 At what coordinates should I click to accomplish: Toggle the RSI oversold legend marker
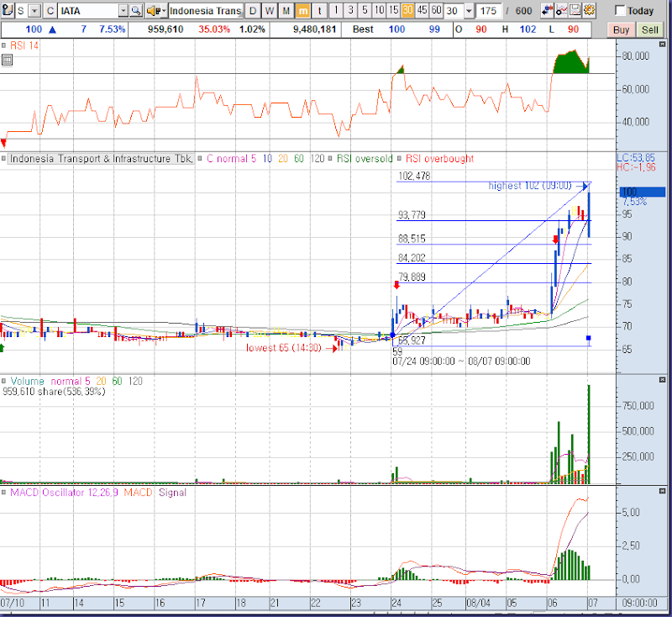tap(330, 159)
